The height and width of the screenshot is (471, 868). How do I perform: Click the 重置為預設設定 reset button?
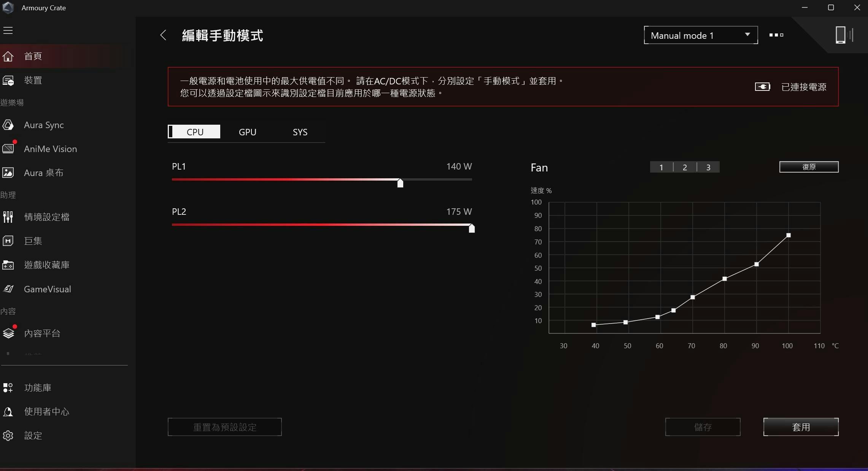tap(224, 427)
